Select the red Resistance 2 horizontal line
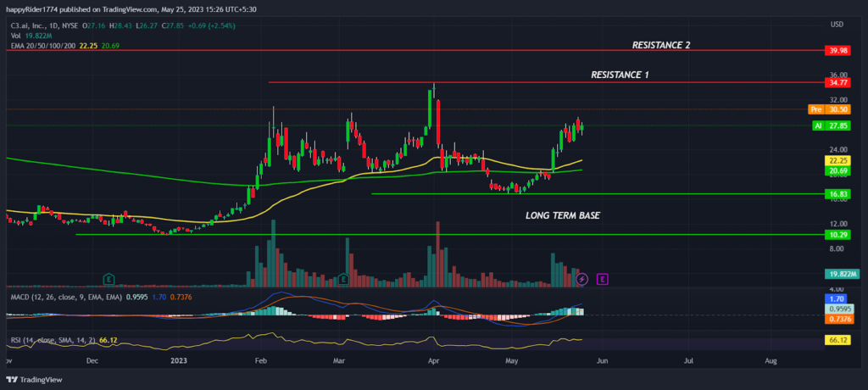The image size is (868, 390). tap(415, 50)
